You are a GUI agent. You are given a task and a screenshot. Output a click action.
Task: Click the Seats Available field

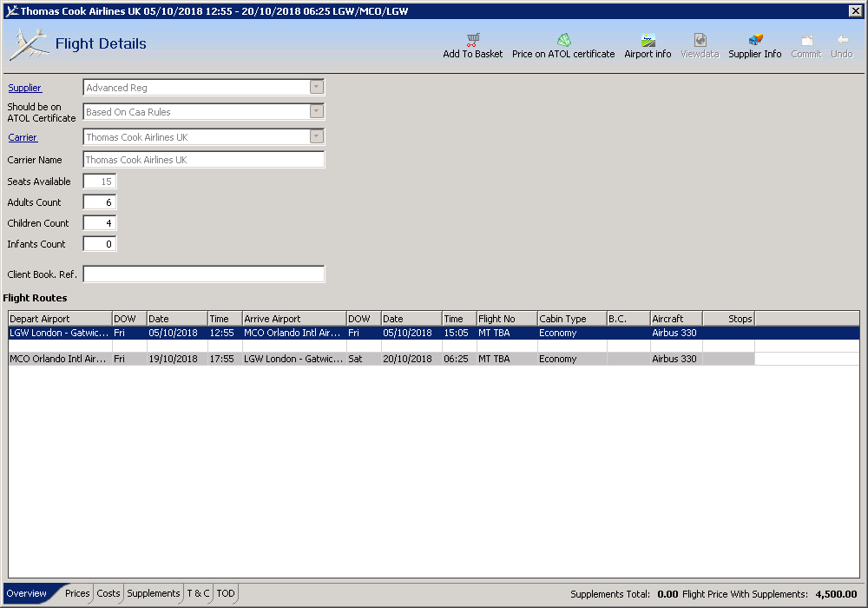coord(100,182)
